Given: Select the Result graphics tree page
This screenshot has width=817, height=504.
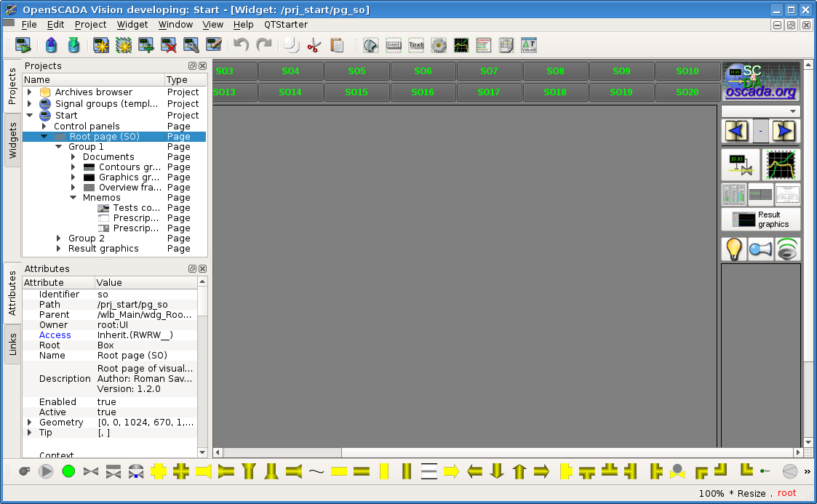Looking at the screenshot, I should tap(103, 249).
